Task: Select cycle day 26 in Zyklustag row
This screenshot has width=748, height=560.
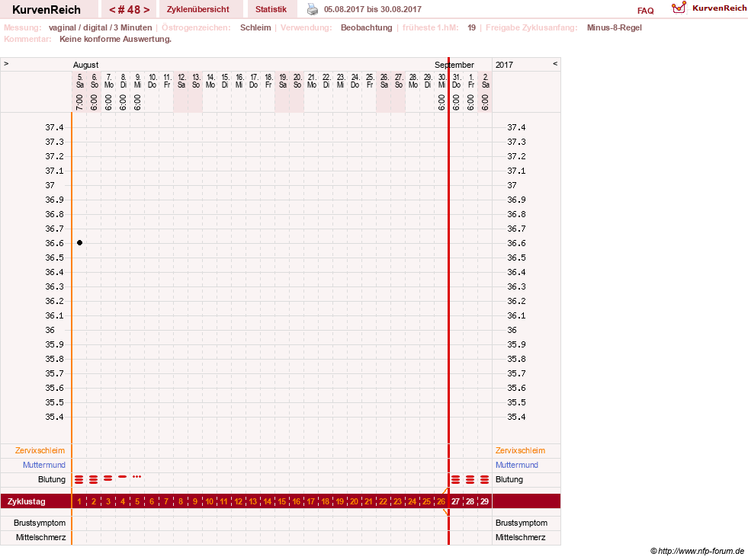Action: click(441, 501)
